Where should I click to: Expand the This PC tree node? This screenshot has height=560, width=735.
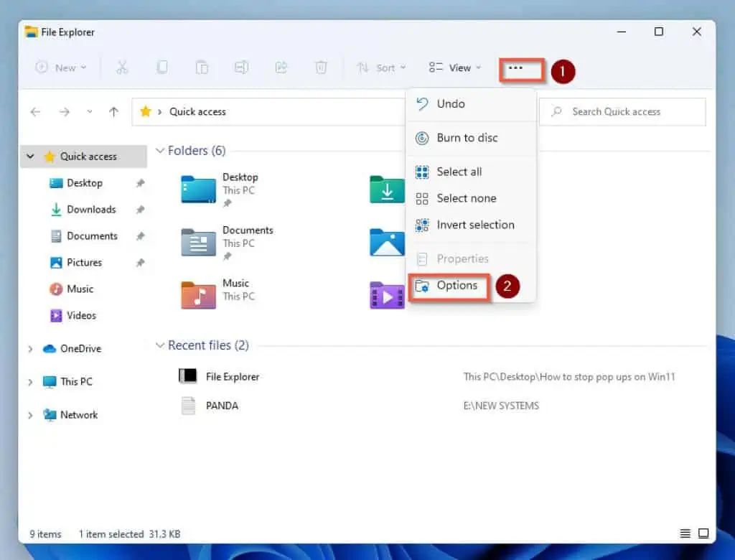click(x=30, y=382)
